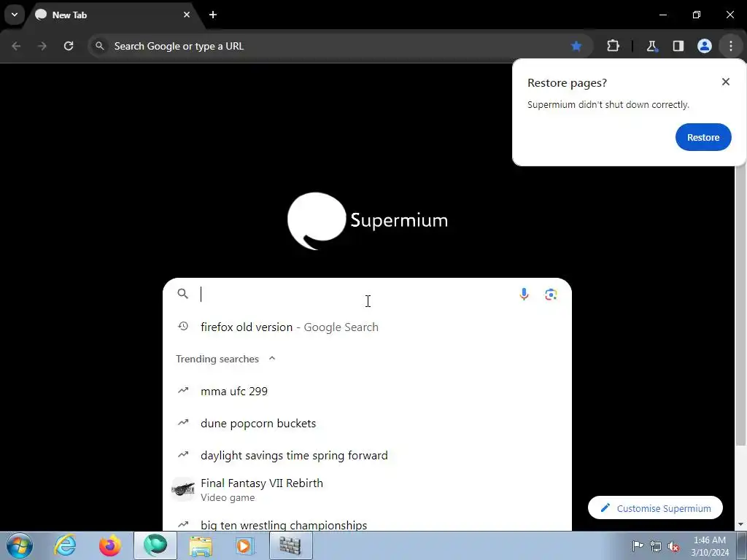Open network status tray icon

[x=656, y=546]
